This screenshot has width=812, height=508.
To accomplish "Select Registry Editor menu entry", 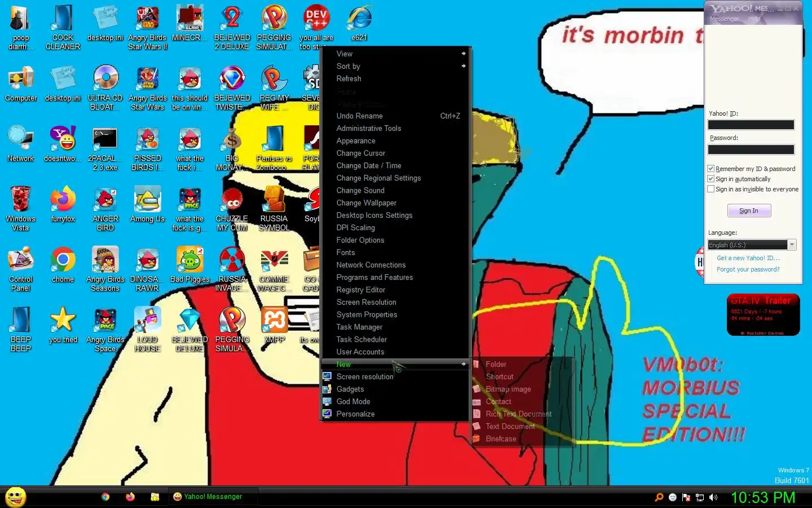I will point(395,290).
